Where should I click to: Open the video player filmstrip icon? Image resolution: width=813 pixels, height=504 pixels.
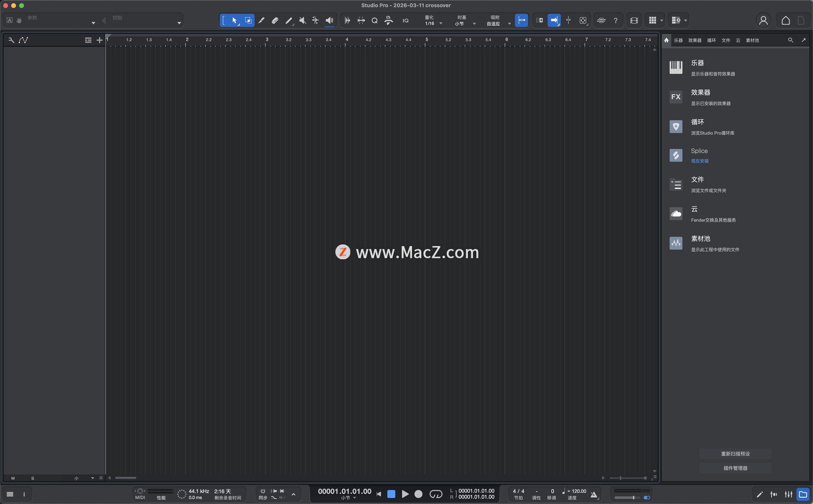coord(634,20)
